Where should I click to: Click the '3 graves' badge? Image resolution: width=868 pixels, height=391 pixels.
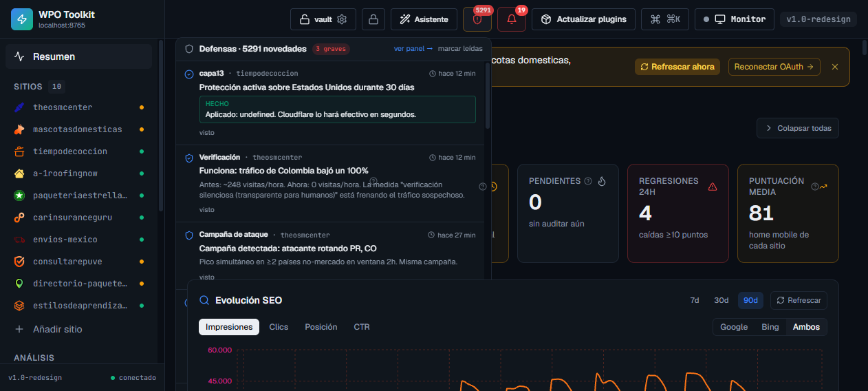click(x=331, y=49)
